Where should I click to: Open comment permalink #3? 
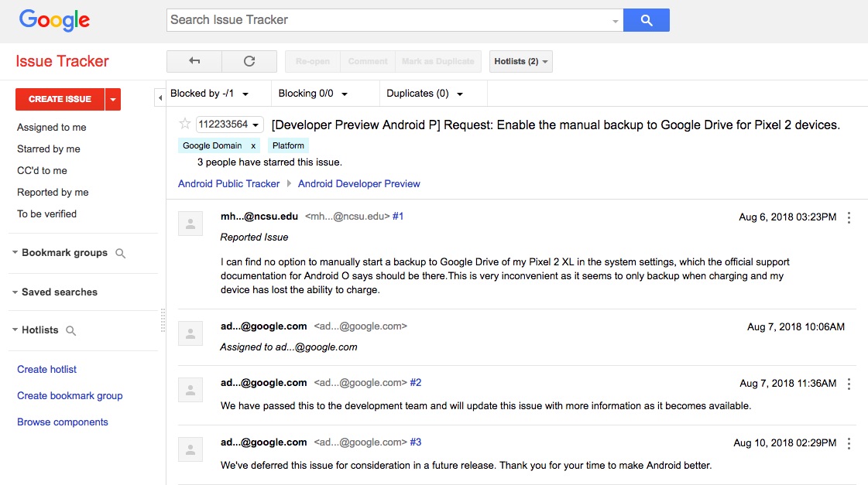416,442
